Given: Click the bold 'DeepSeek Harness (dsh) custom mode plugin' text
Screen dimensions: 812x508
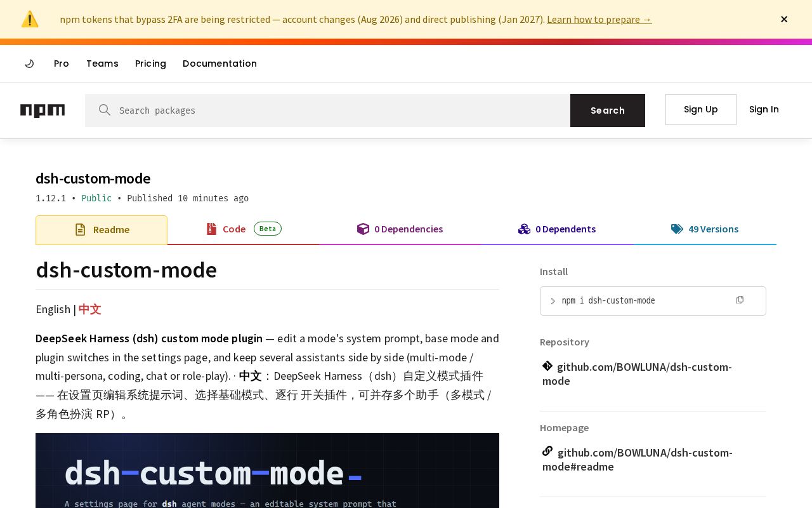Looking at the screenshot, I should (149, 338).
